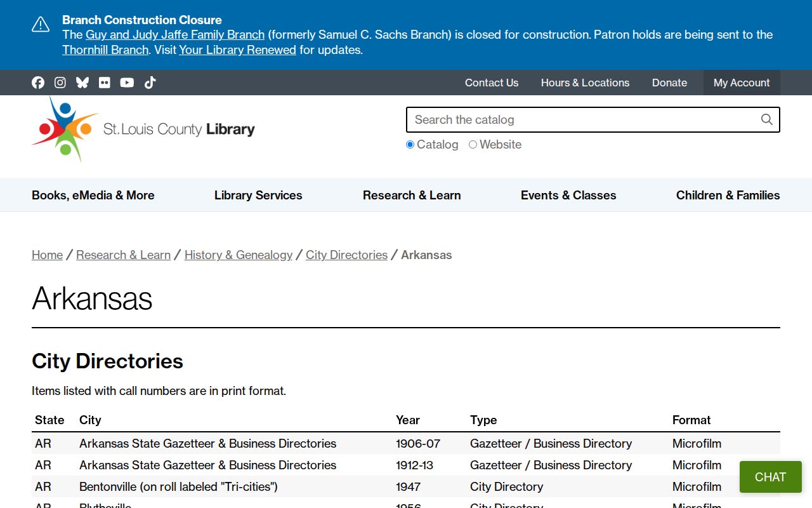Open the Events & Classes menu
Viewport: 812px width, 508px height.
pyautogui.click(x=568, y=195)
